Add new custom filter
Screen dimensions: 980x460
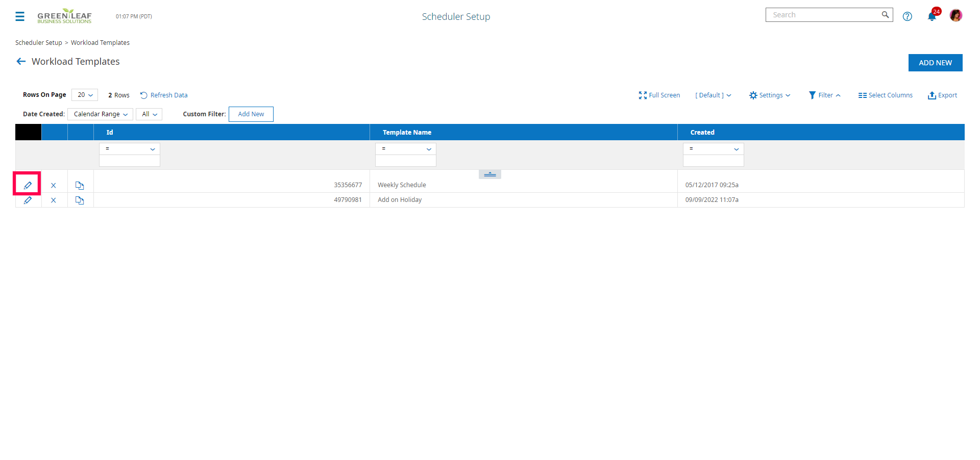pyautogui.click(x=251, y=114)
